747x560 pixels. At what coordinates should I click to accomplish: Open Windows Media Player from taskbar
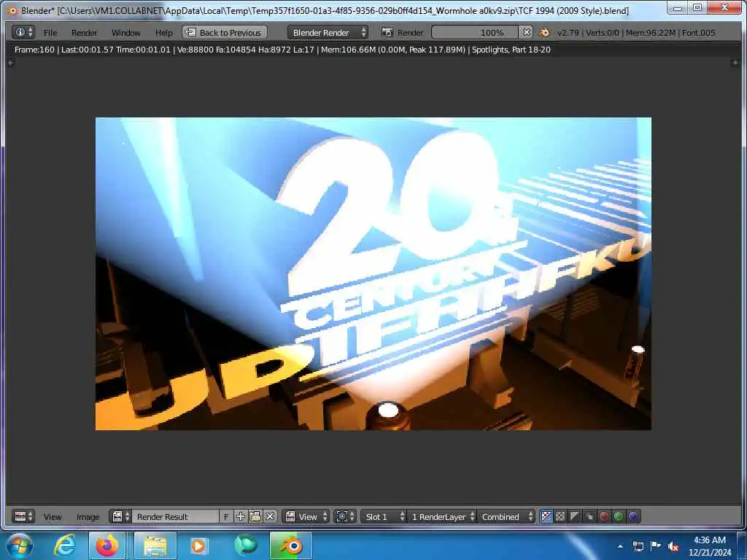coord(198,545)
